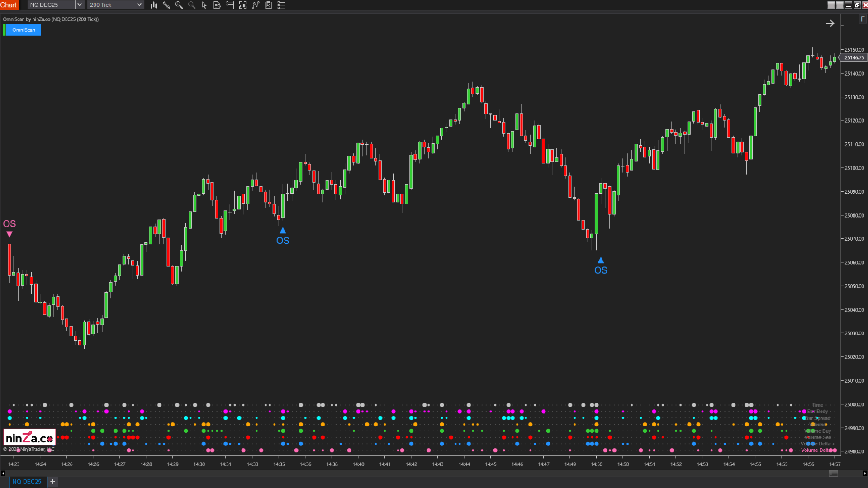Open the drawing tools pencil icon
Viewport: 868px width, 488px height.
pos(166,5)
